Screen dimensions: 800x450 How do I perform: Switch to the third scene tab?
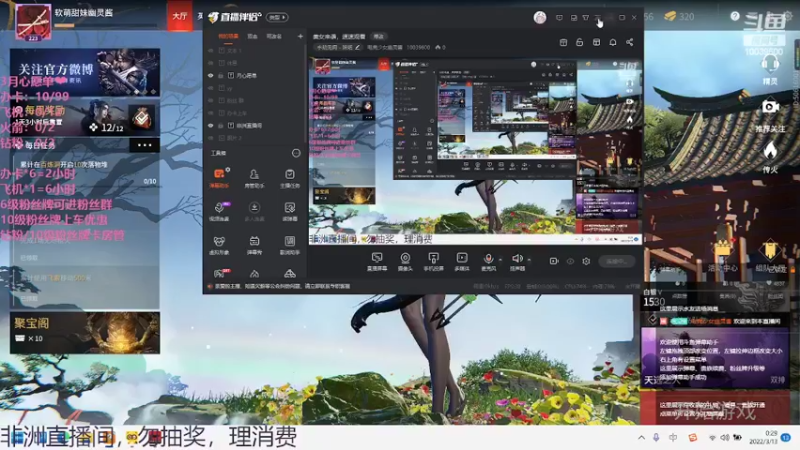click(x=274, y=36)
